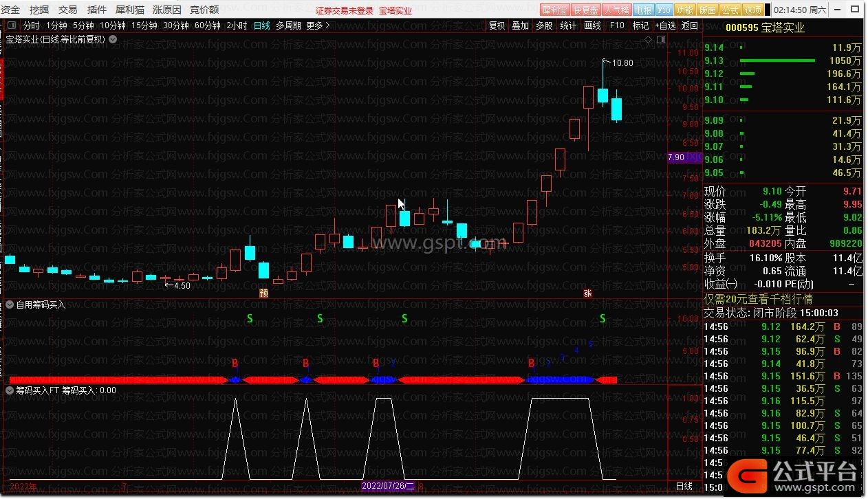868x499 pixels.
Task: Add stock via +自选 button
Action: point(665,25)
